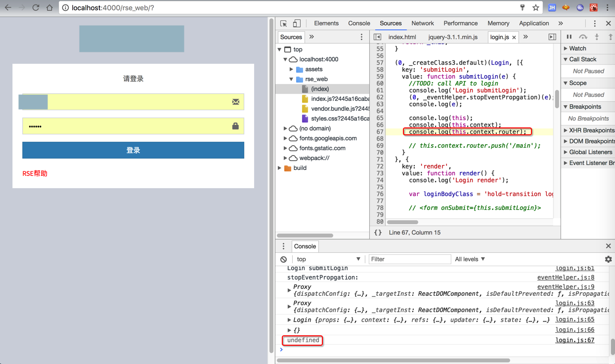Viewport: 615px width, 364px height.
Task: Clear the console with the ban icon
Action: [283, 259]
